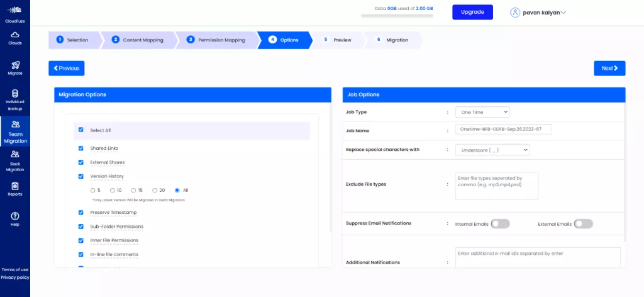
Task: Click the Migration Options panel header
Action: tap(192, 95)
